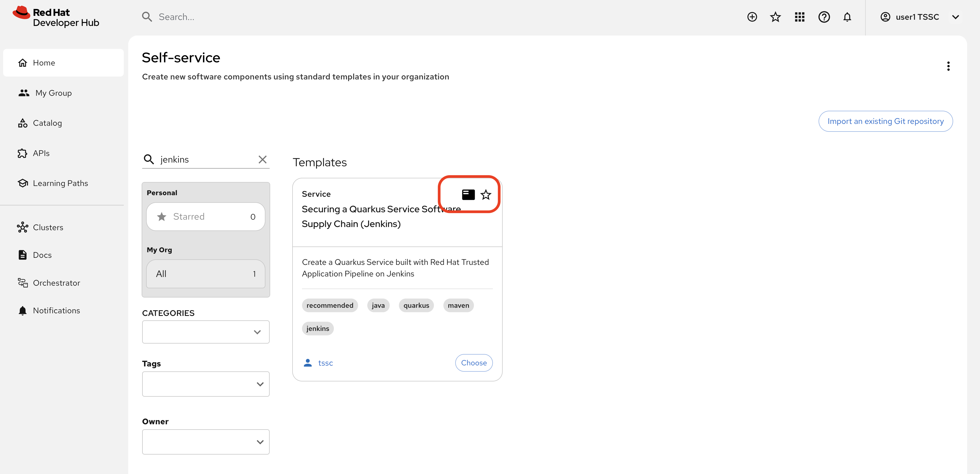The image size is (980, 474).
Task: Click the help question mark icon
Action: click(824, 17)
